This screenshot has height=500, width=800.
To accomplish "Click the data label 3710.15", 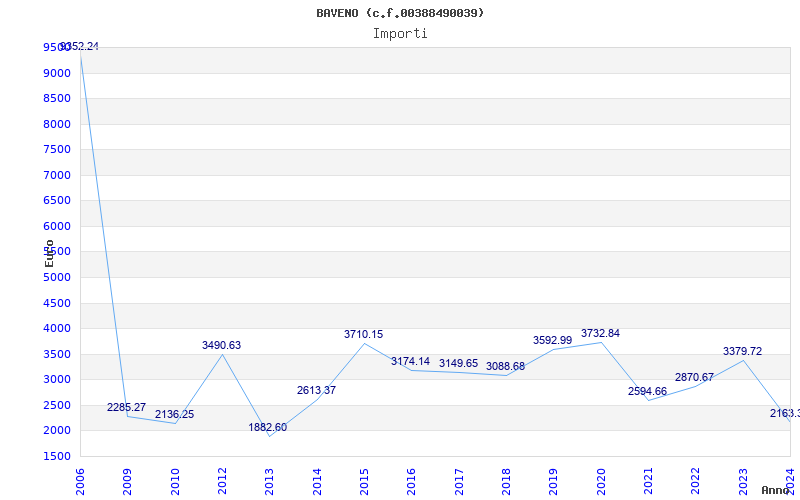I will point(363,335).
